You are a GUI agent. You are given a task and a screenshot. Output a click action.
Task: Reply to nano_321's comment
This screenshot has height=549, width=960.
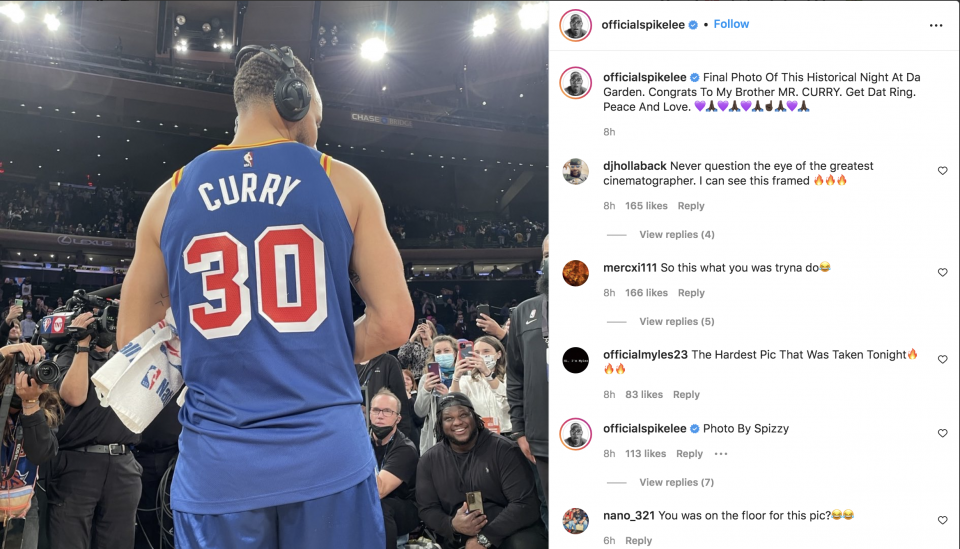[x=639, y=540]
